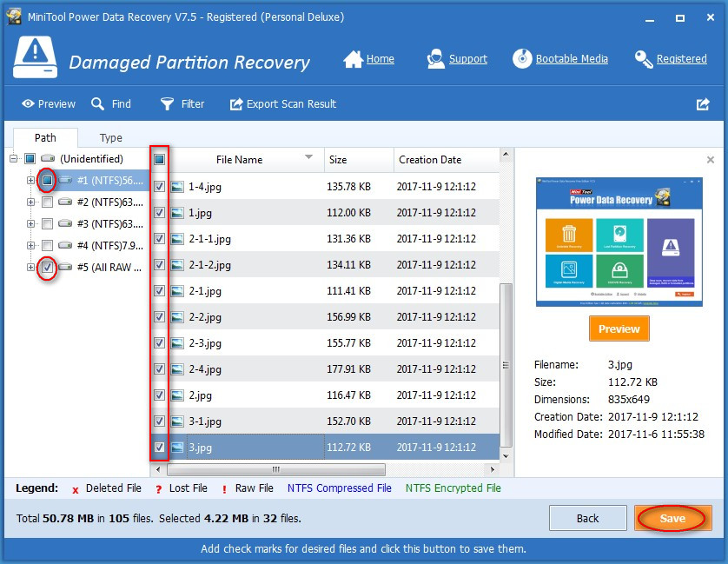Click the orange Save button
Image resolution: width=728 pixels, height=564 pixels.
(672, 518)
